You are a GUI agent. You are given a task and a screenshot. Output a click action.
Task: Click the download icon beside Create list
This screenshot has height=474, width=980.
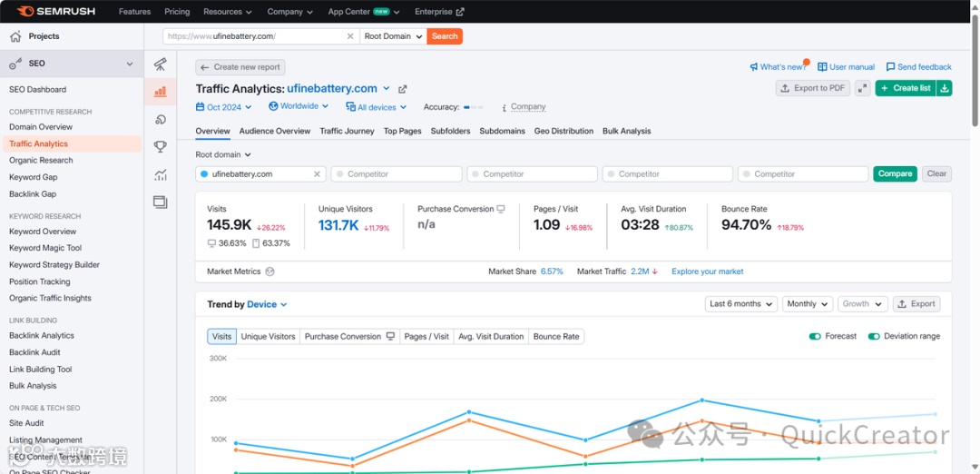945,88
